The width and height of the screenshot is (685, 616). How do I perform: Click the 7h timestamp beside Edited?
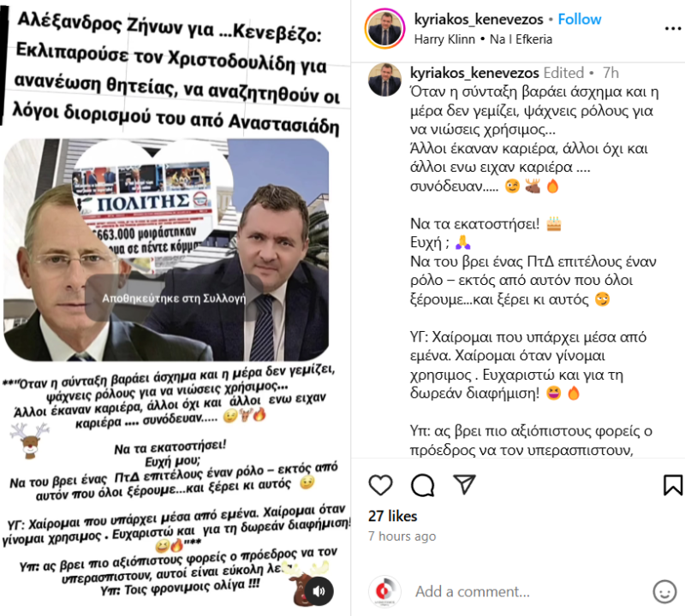(611, 73)
